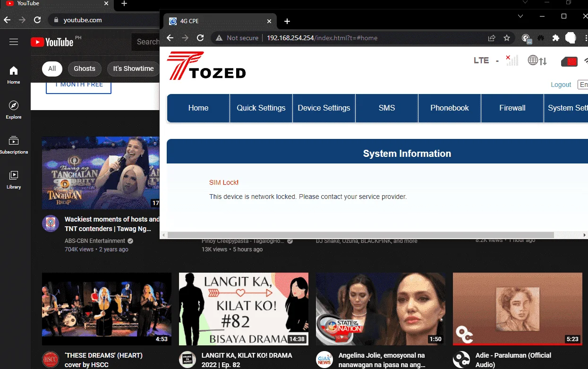Close the 4G CPE tab
This screenshot has width=588, height=369.
click(269, 21)
